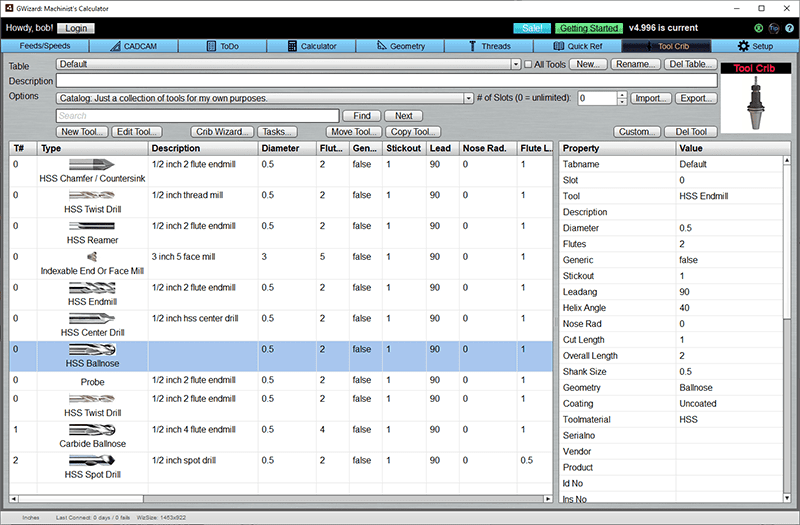This screenshot has width=800, height=525.
Task: Sort by the Description column header
Action: [203, 148]
